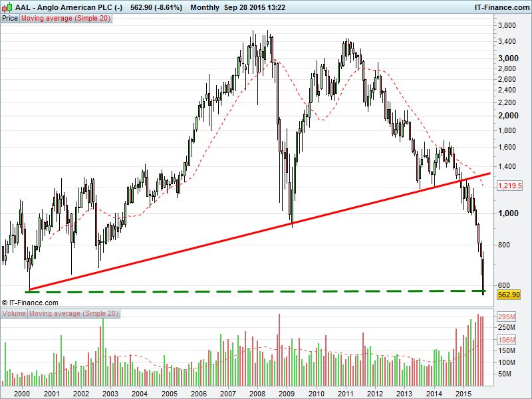Click the 1,400 price axis label
Screen dimensions: 532x399
507,167
